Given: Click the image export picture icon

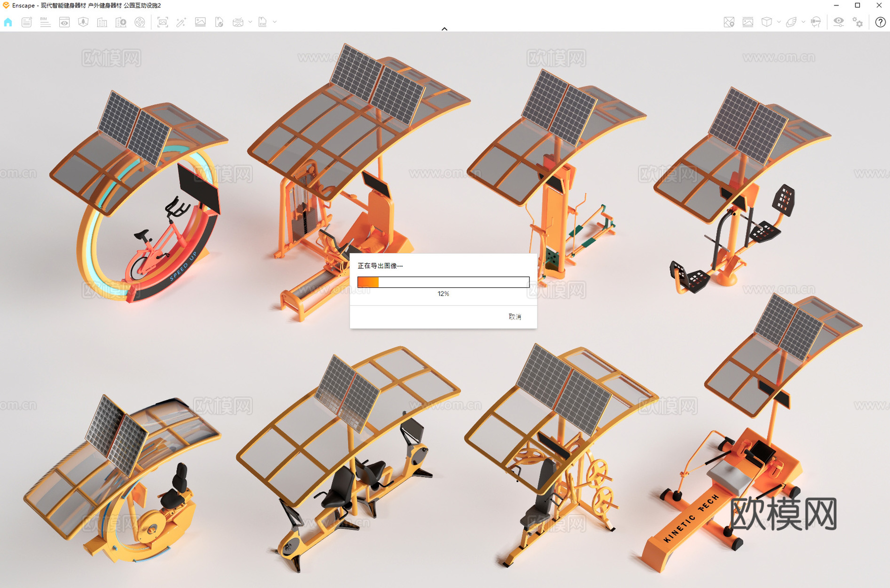Looking at the screenshot, I should point(200,22).
